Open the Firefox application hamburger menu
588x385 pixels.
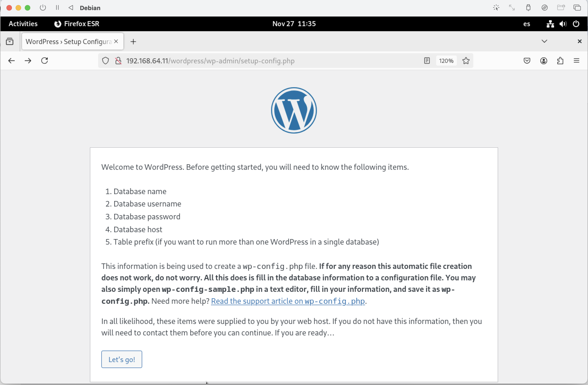(x=577, y=61)
